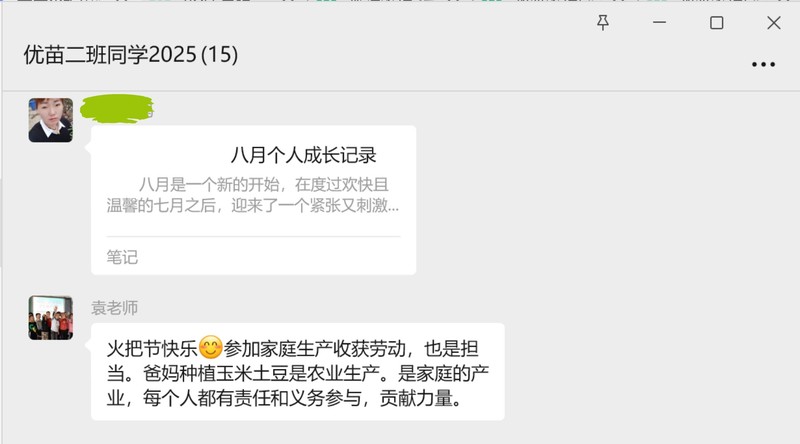Screen dimensions: 800x444
Task: Click the 笔记 label on the card
Action: pyautogui.click(x=122, y=257)
